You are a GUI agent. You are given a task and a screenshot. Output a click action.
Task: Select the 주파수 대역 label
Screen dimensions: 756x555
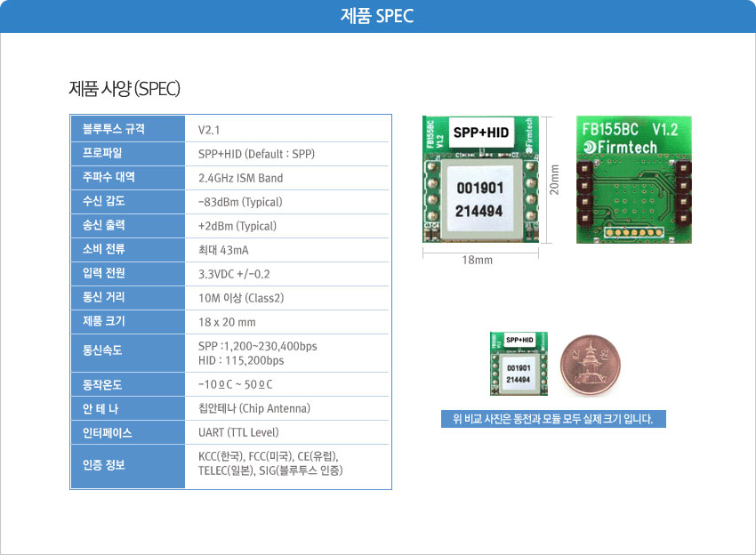[109, 177]
